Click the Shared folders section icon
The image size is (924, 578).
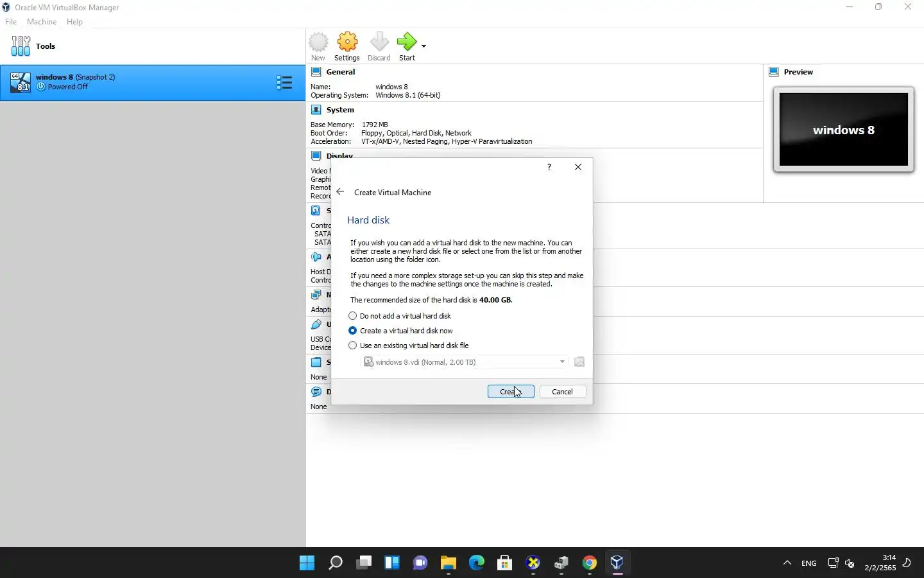tap(316, 362)
